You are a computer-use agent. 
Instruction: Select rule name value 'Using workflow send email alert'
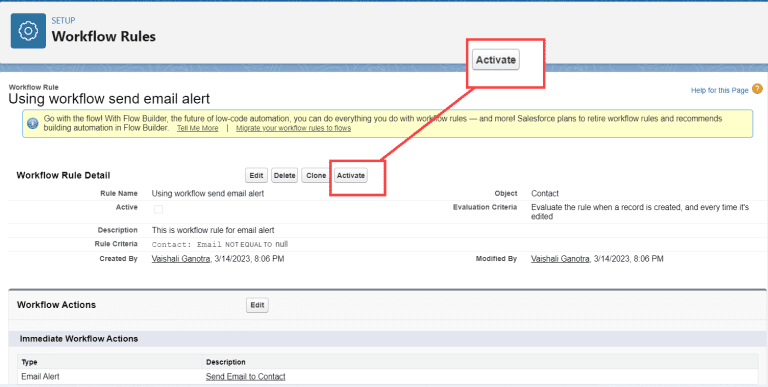208,194
